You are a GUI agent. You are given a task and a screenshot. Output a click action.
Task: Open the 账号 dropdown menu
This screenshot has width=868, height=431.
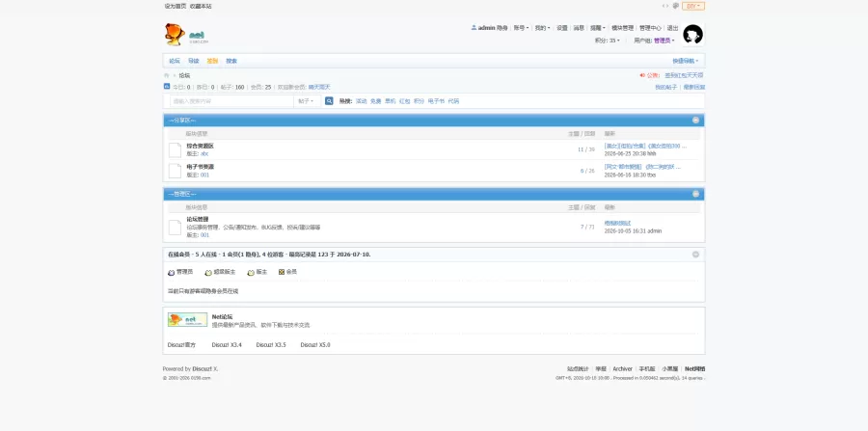tap(521, 28)
